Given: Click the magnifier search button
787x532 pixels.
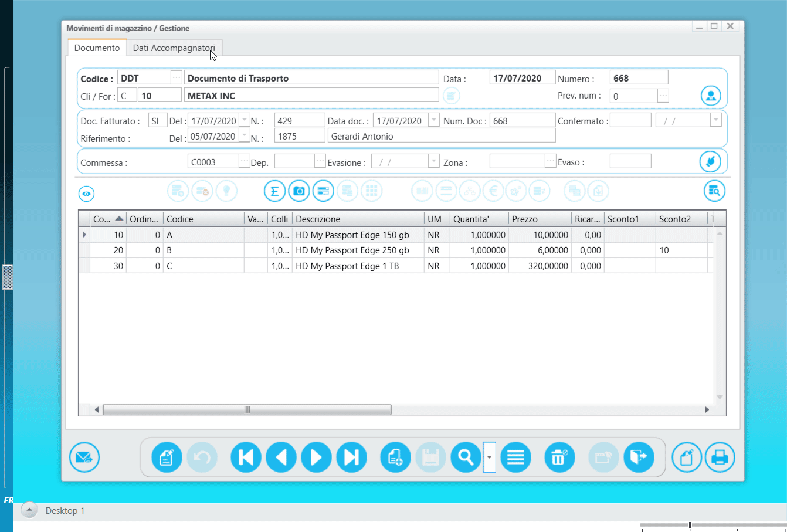Looking at the screenshot, I should coord(466,458).
